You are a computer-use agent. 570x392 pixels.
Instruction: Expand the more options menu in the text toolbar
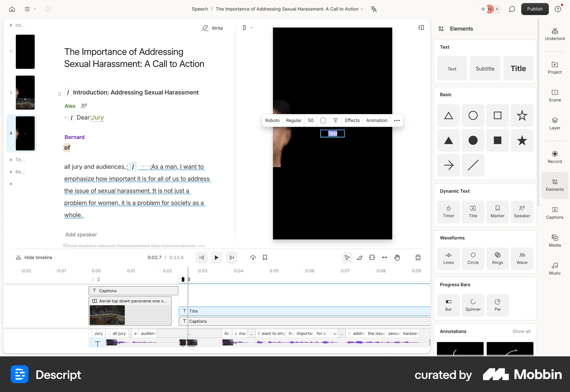pos(397,121)
